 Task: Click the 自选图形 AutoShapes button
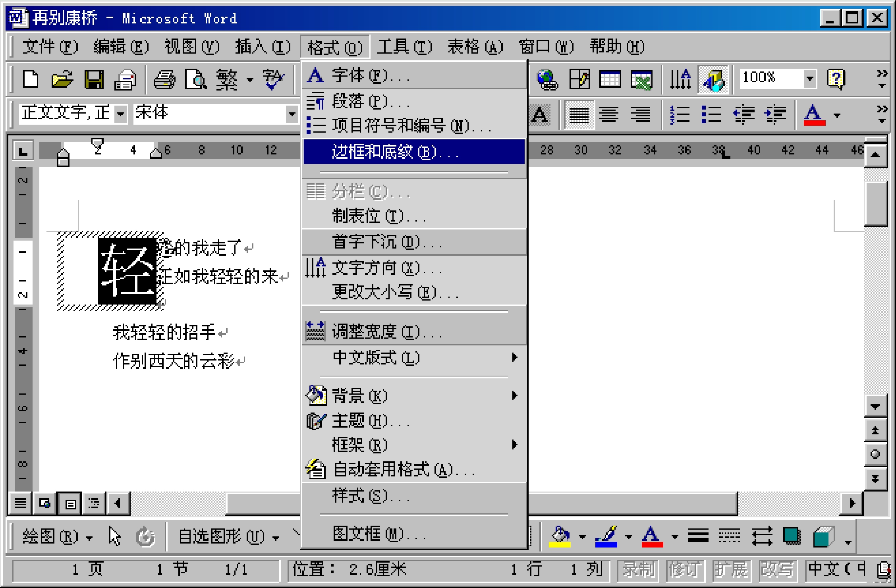(228, 537)
